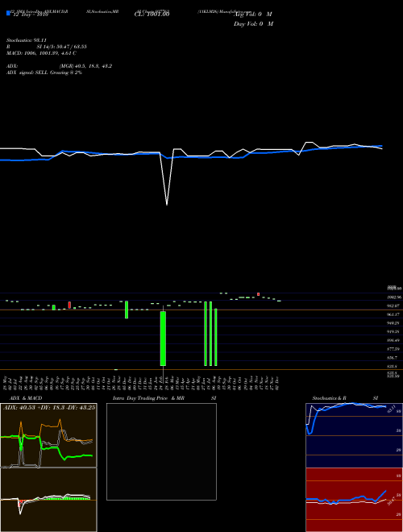The height and width of the screenshot is (532, 403).
Task: Click the 856.7 price axis label
Action: [393, 358]
